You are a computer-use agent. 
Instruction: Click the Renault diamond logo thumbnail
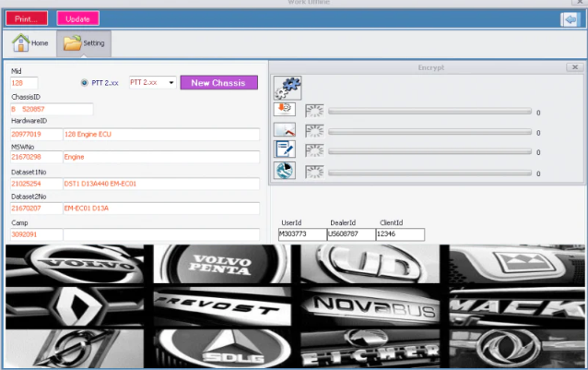pos(75,307)
